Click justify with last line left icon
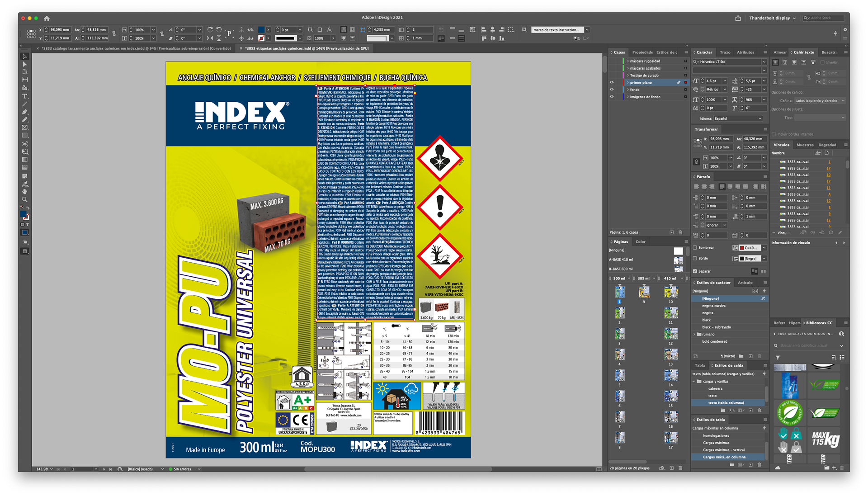The image size is (868, 496). pos(722,187)
